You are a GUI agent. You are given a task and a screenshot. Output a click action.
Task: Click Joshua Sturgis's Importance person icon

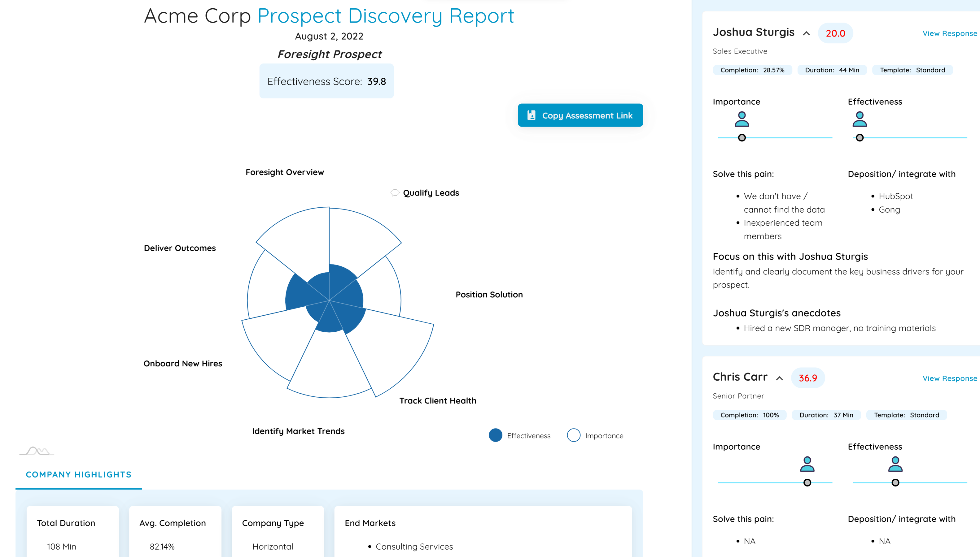pyautogui.click(x=742, y=119)
